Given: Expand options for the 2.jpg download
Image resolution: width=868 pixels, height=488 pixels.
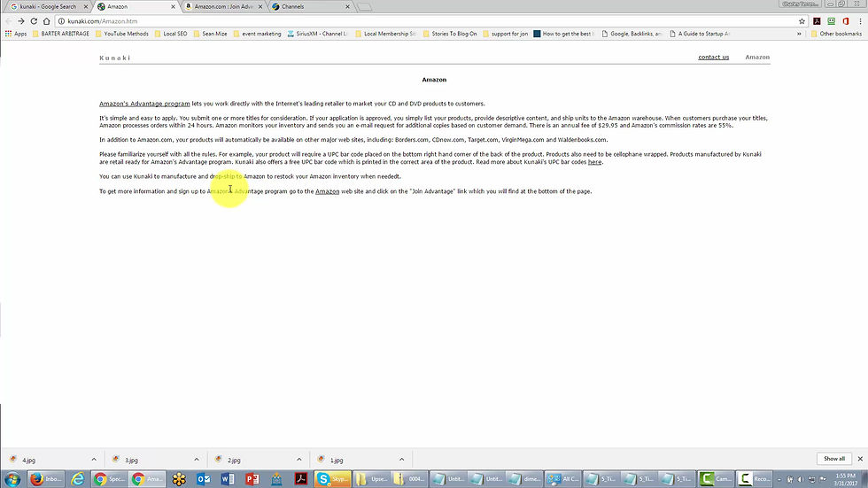Looking at the screenshot, I should [x=299, y=460].
